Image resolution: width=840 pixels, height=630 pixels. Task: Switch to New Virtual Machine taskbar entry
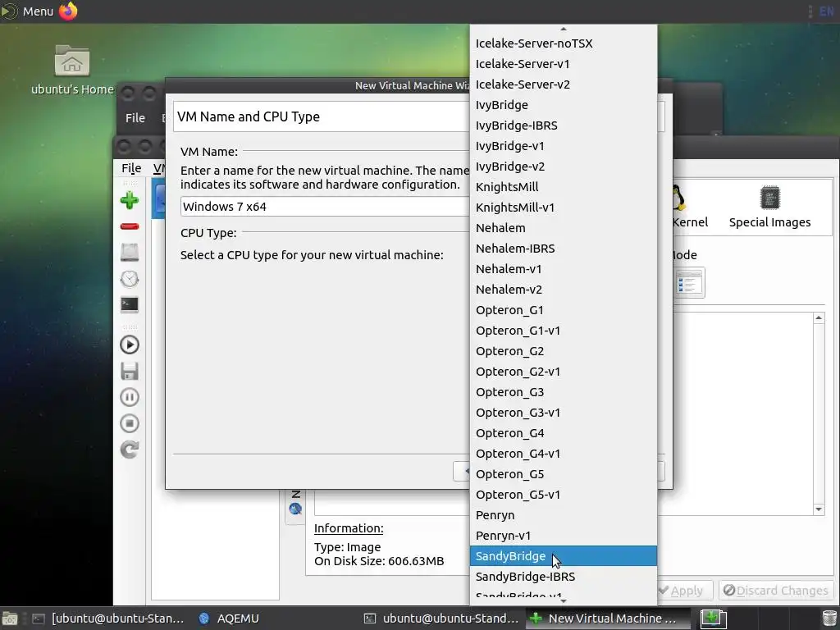pos(606,619)
